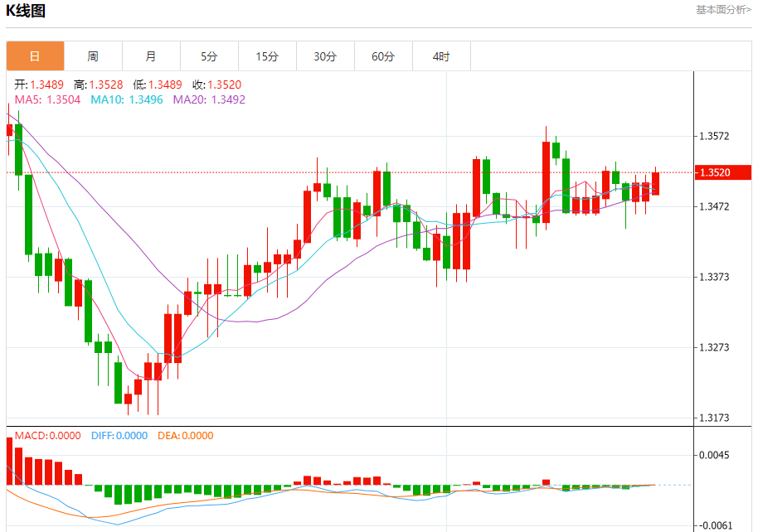Viewport: 758px width, 532px height.
Task: Click the 开:1.3489 open price
Action: point(39,85)
